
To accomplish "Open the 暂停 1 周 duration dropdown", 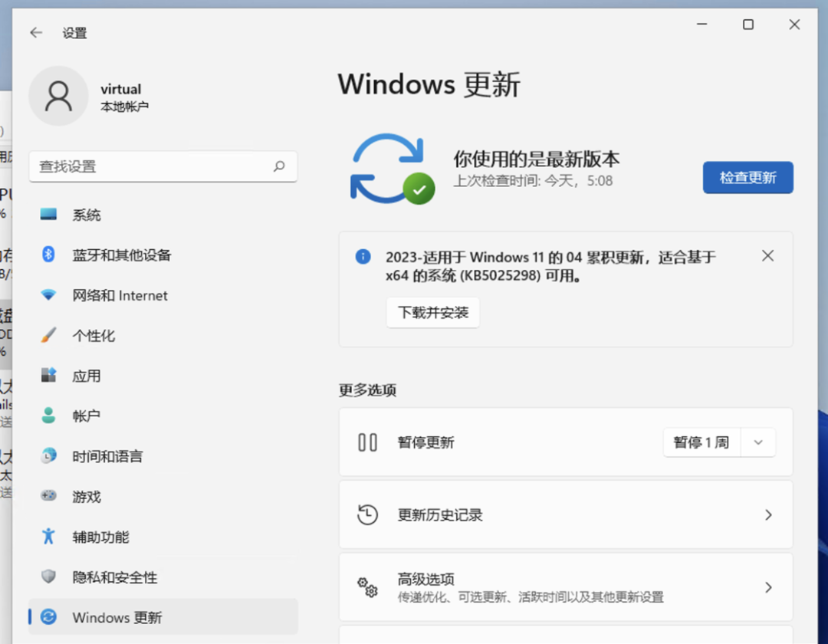I will [x=758, y=442].
